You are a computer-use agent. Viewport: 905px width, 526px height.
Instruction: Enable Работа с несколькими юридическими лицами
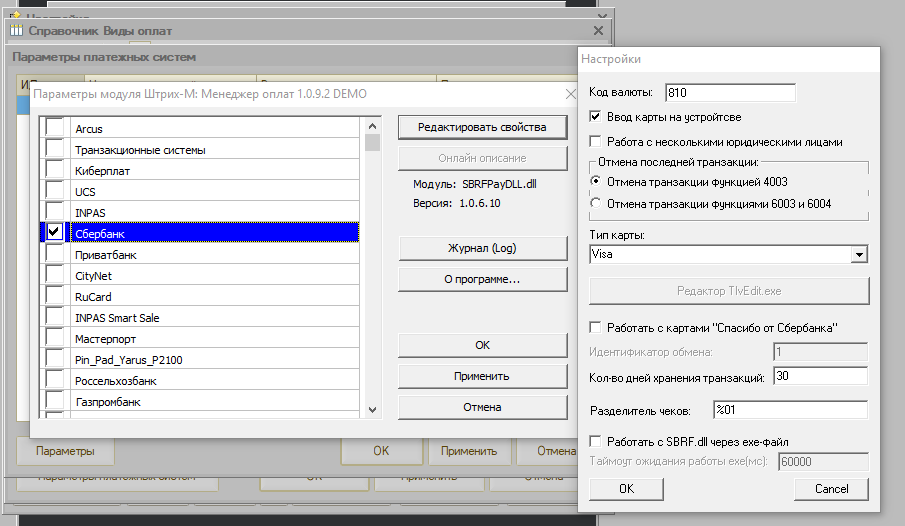(596, 142)
